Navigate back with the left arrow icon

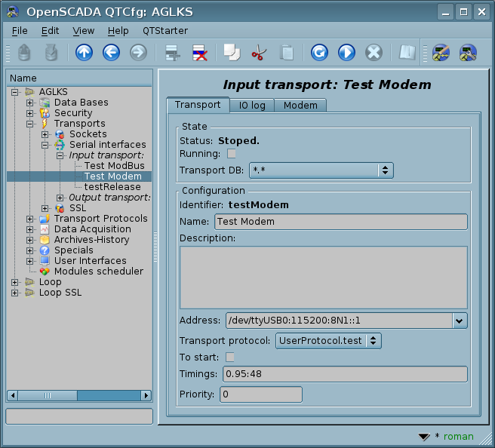tap(111, 52)
